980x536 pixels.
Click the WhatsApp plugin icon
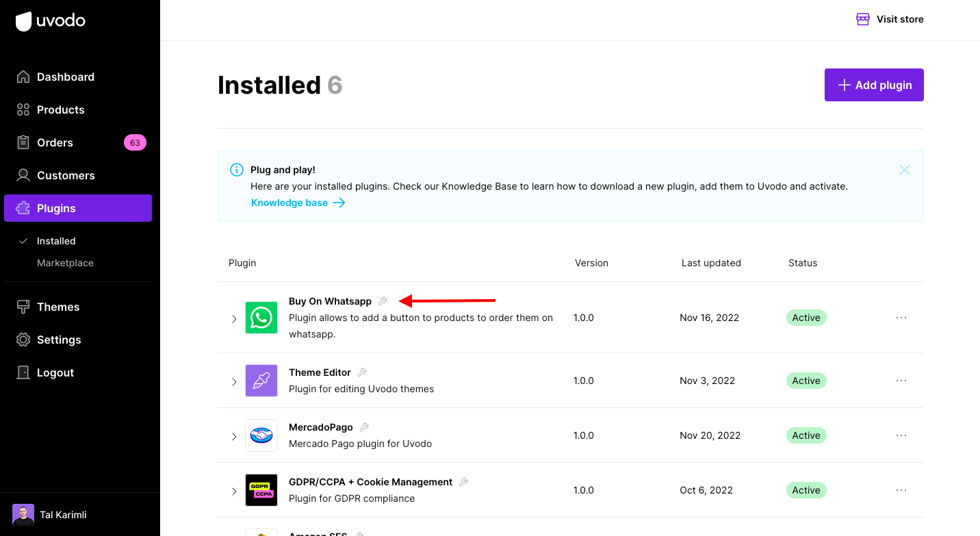[x=261, y=318]
